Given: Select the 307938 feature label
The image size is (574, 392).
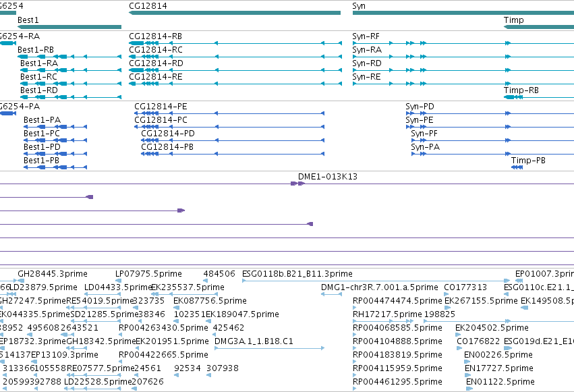Looking at the screenshot, I should coord(222,368).
